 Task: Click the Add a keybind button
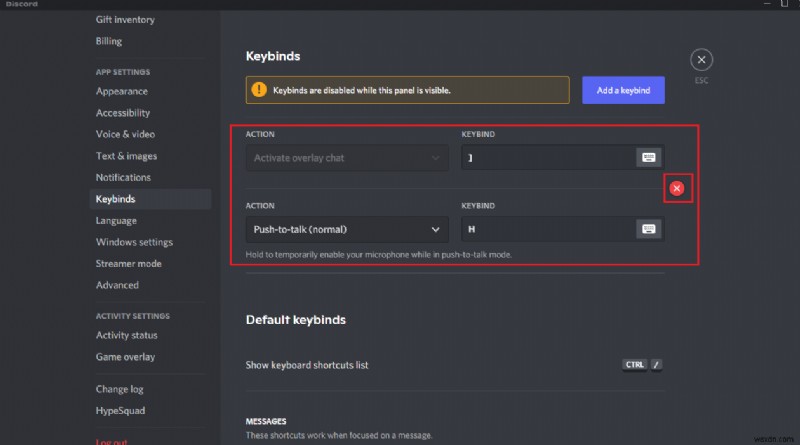click(623, 90)
